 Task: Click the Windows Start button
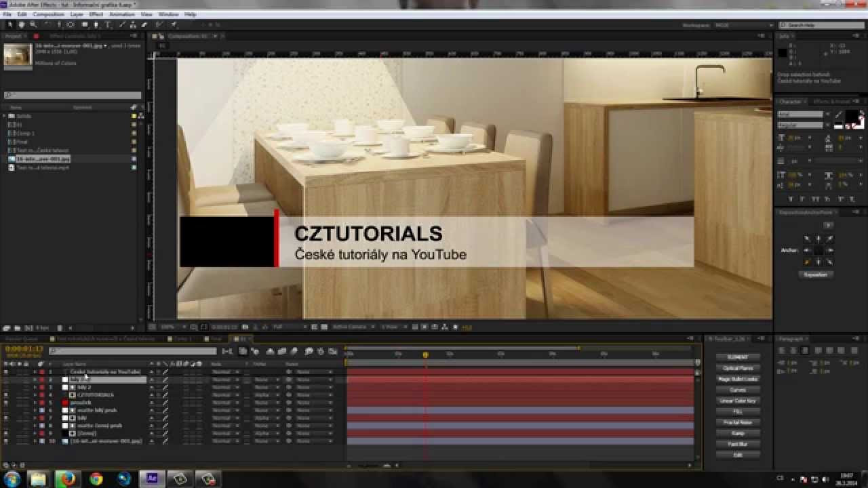[x=12, y=479]
